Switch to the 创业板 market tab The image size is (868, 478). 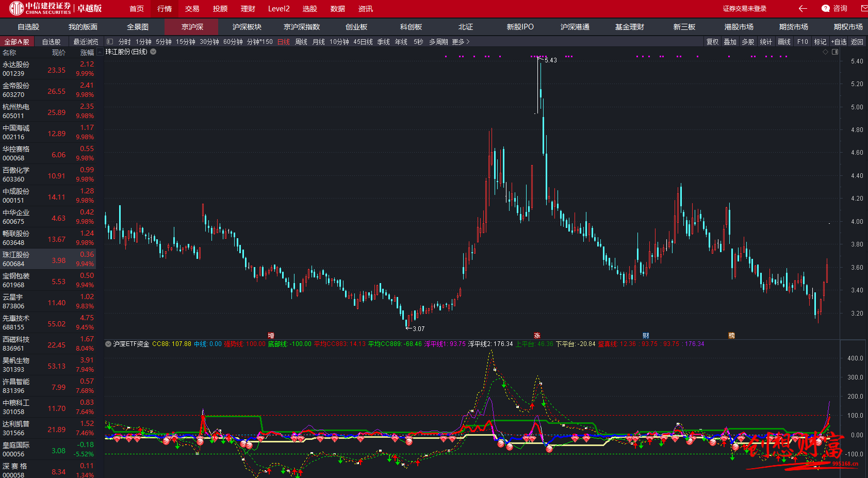[x=356, y=27]
